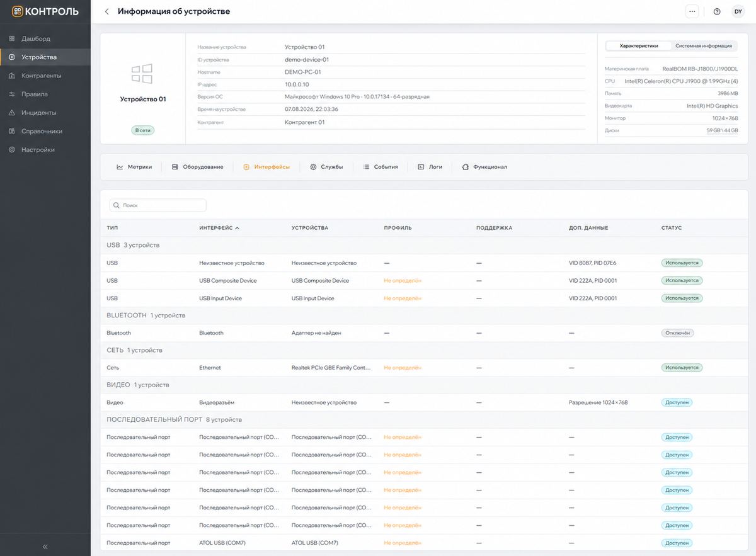Click the demo-device-01 ID value

307,60
